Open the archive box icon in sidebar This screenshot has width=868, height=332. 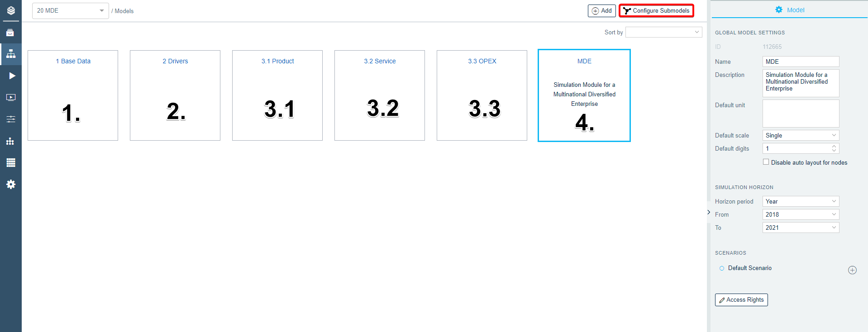[x=10, y=33]
